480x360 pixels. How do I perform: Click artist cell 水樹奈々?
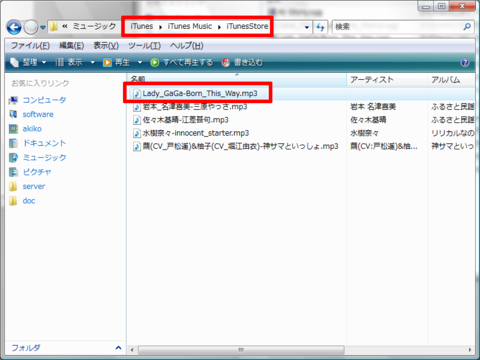[x=364, y=133]
